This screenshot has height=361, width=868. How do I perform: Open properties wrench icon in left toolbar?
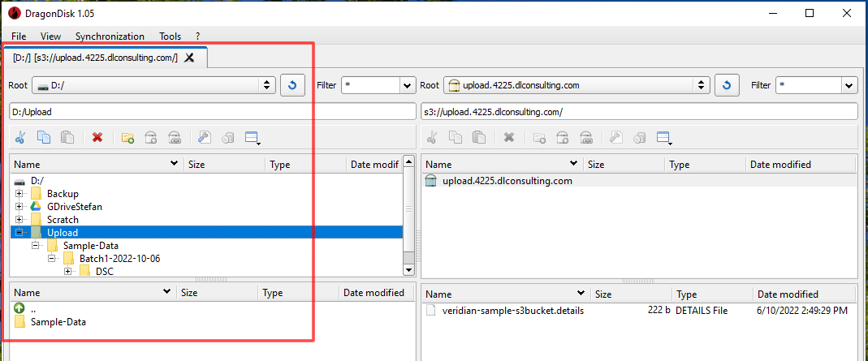205,137
